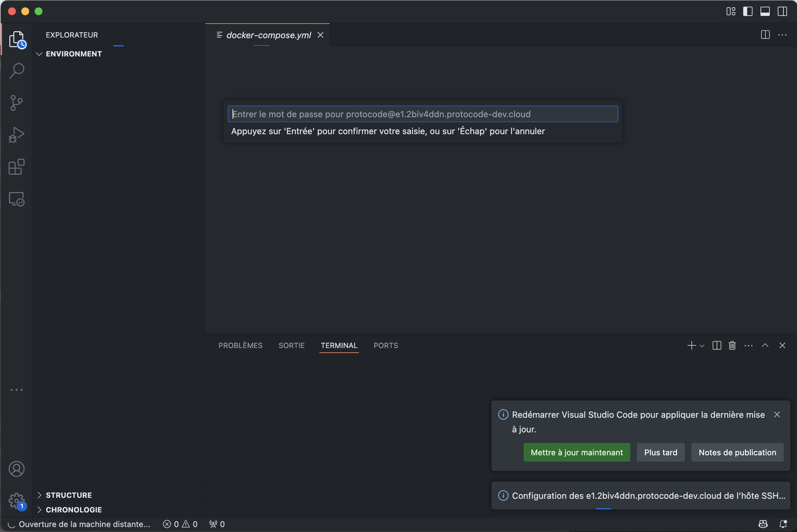797x532 pixels.
Task: Open Source Control view
Action: coord(16,103)
